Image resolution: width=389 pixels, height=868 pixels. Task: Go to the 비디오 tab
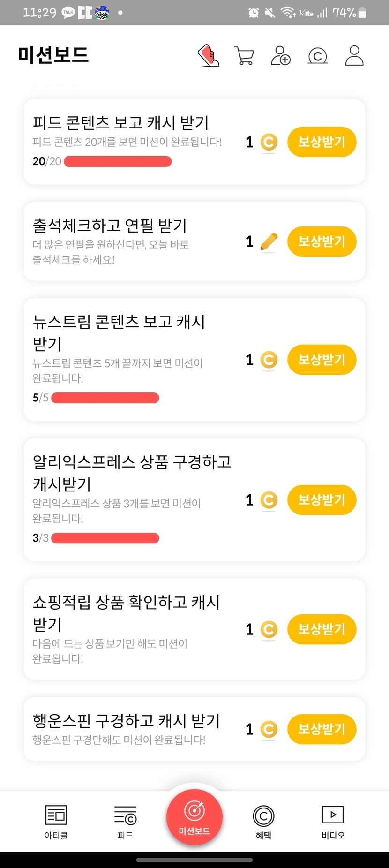tap(333, 822)
